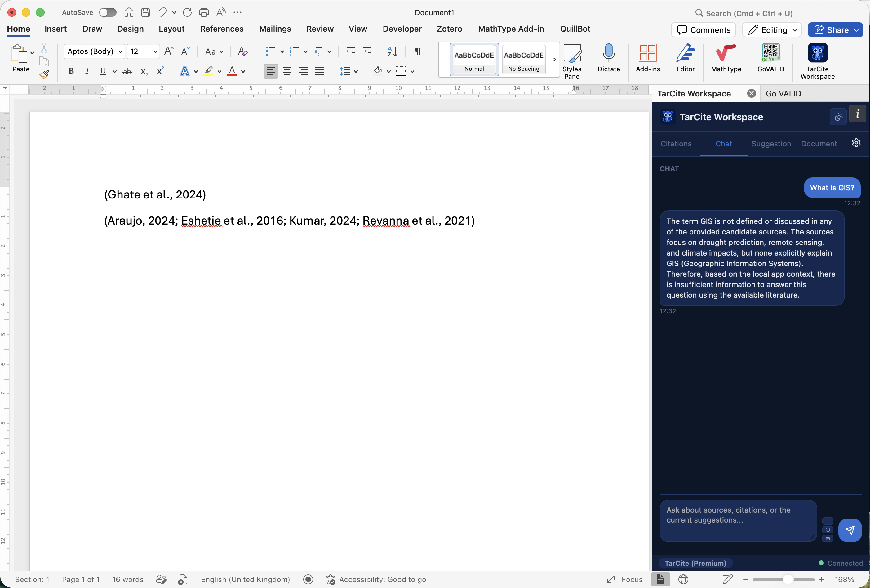870x588 pixels.
Task: Click the Focus mode button
Action: pyautogui.click(x=625, y=579)
